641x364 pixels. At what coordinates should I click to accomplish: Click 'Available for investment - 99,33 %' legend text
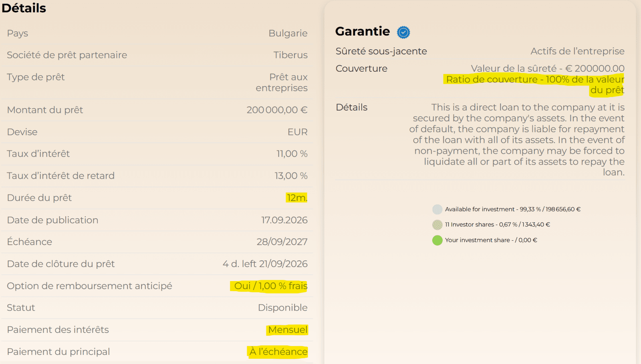click(x=513, y=209)
